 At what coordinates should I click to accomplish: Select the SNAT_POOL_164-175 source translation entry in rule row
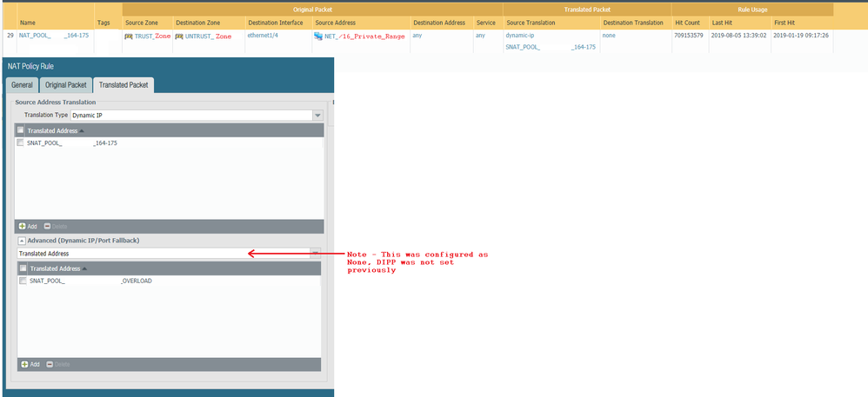(551, 47)
